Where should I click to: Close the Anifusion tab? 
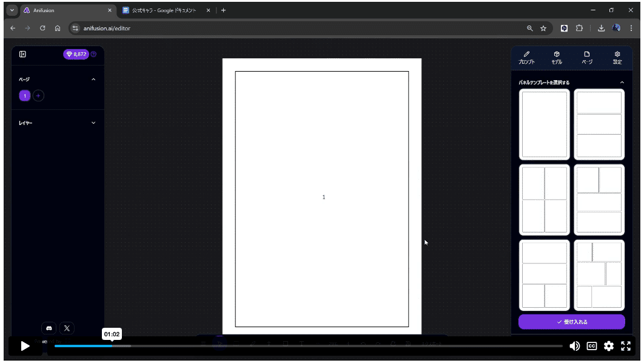[x=110, y=10]
